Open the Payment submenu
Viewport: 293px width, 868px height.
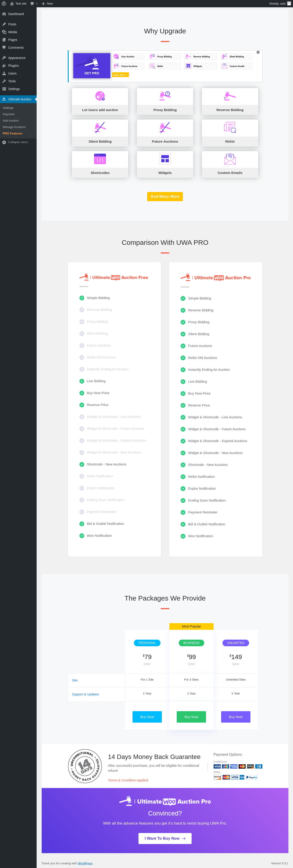(x=8, y=114)
